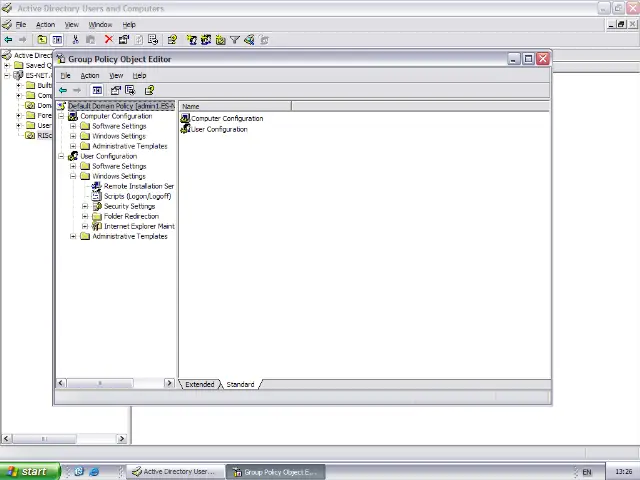
Task: Open Properties icon in Active Directory toolbar
Action: [x=124, y=40]
